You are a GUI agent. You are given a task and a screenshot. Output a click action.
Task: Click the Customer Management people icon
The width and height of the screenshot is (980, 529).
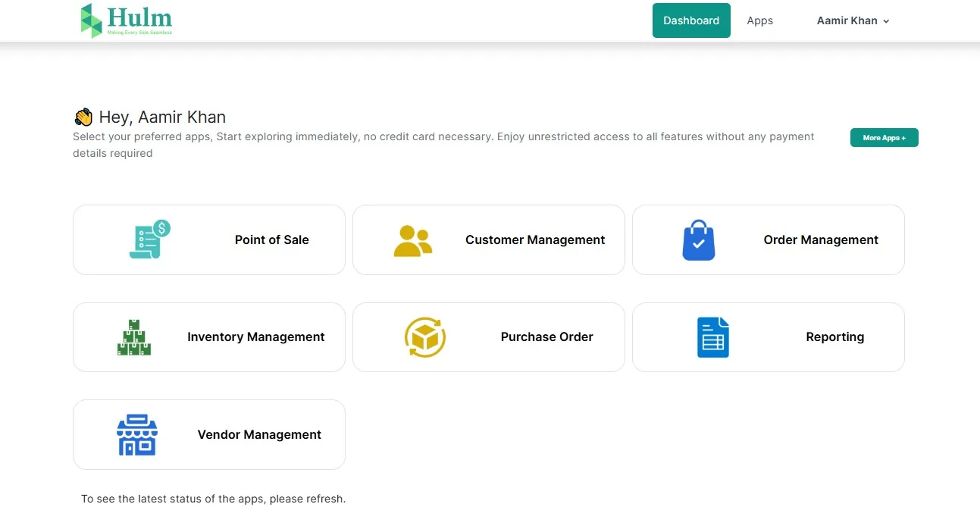(x=413, y=240)
